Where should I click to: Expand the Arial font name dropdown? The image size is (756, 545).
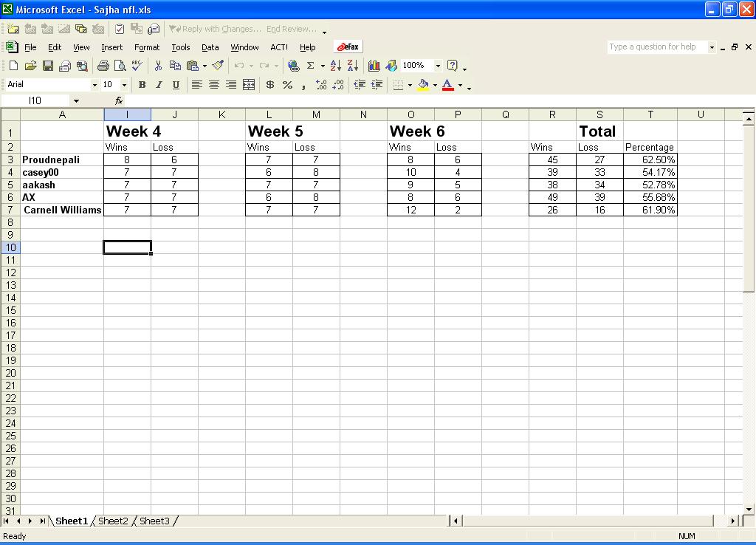coord(94,85)
